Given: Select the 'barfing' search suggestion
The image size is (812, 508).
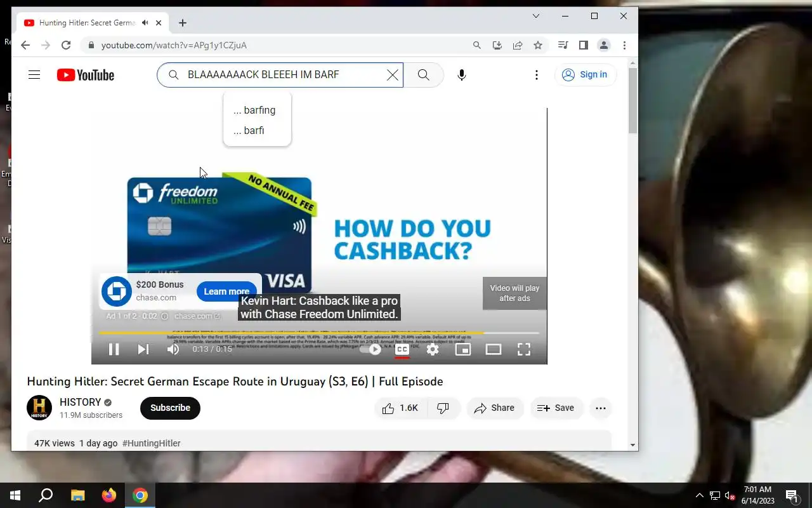Looking at the screenshot, I should [254, 110].
